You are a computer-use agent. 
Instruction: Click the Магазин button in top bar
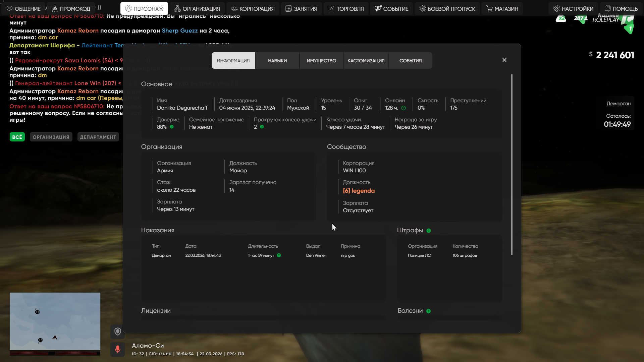[x=502, y=8]
